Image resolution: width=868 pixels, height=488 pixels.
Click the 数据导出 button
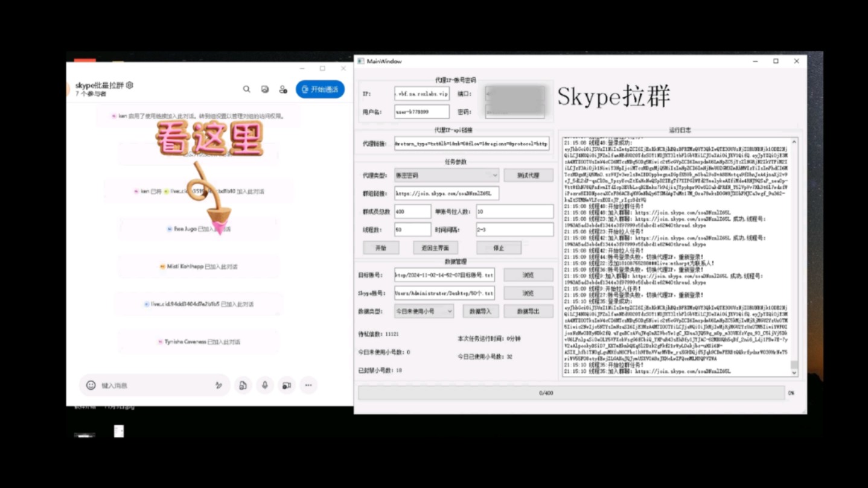click(x=528, y=311)
